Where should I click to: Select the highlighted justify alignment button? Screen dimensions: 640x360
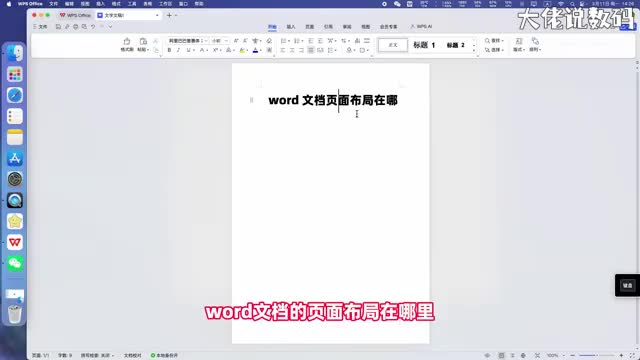[x=311, y=50]
